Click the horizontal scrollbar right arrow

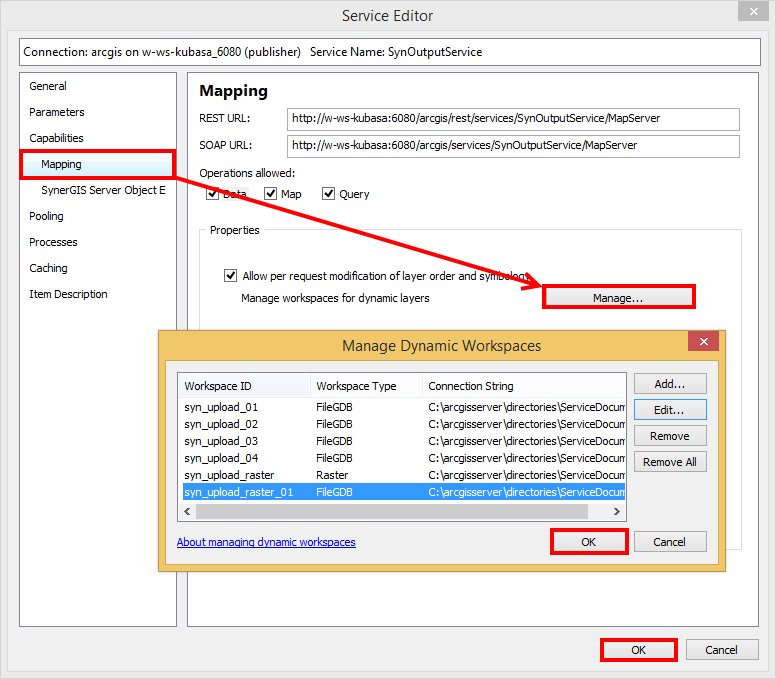coord(618,511)
